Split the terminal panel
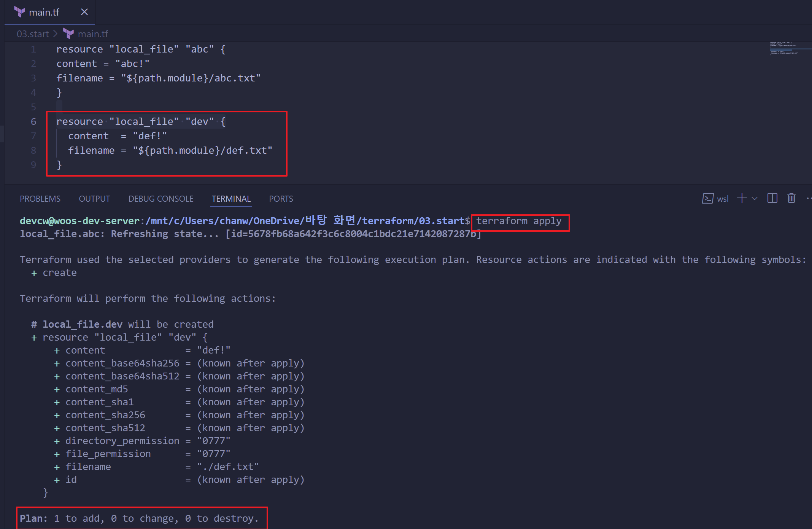This screenshot has width=812, height=529. [772, 198]
